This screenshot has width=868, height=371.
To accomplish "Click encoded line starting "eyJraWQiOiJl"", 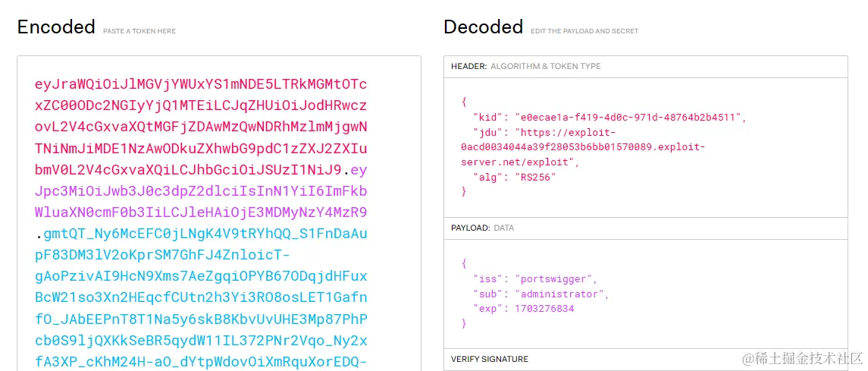I will coord(200,85).
